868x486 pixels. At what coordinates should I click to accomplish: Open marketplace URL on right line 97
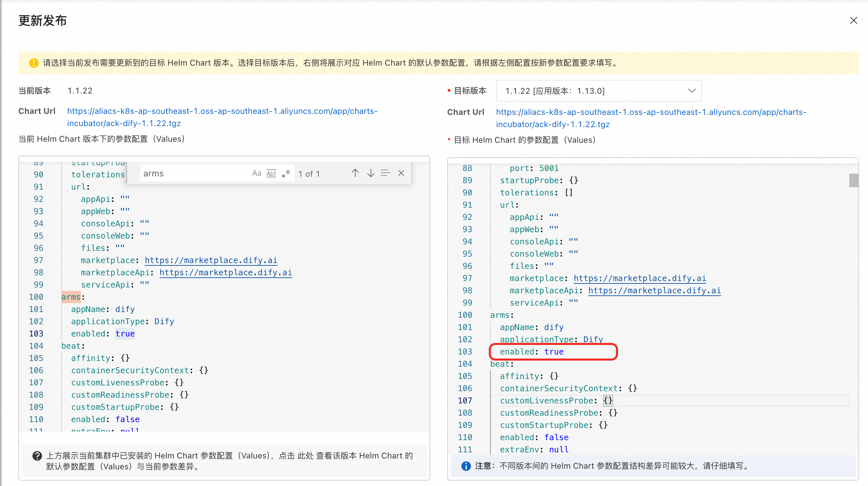tap(640, 278)
